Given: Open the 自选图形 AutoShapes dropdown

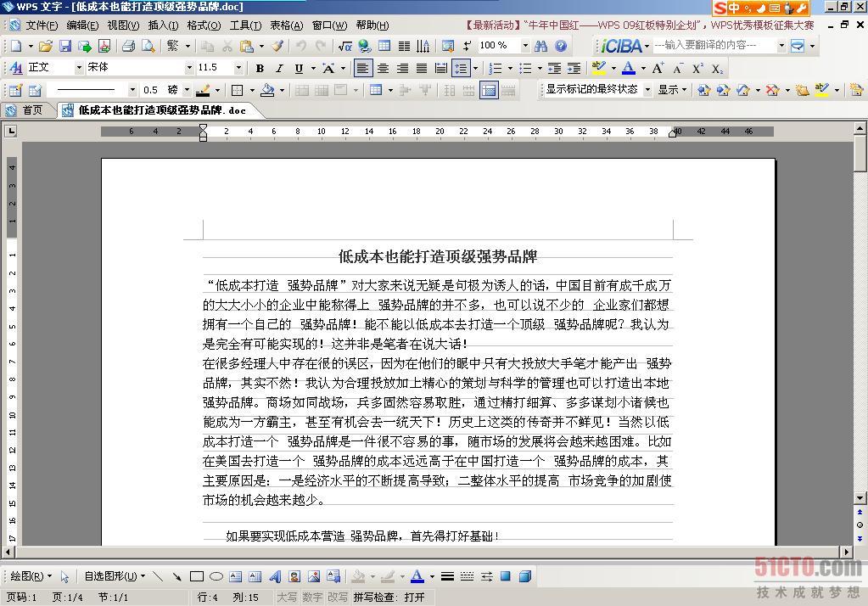Looking at the screenshot, I should 115,576.
